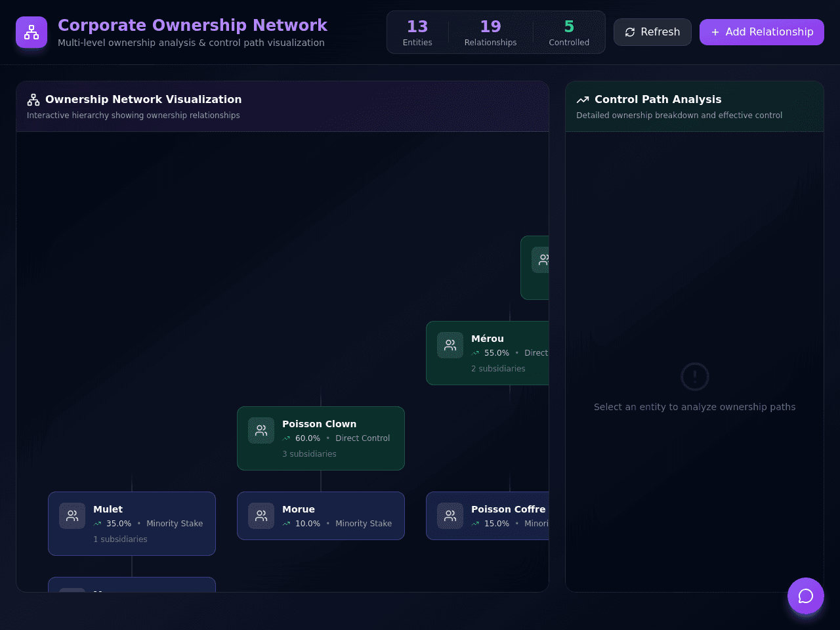Click the '2 subsidiaries' text on Mérou
Screen dimensions: 840x630
(498, 369)
